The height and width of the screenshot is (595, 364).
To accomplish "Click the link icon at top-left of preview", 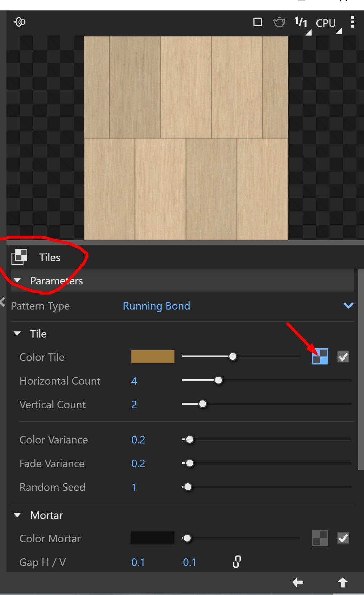I will pyautogui.click(x=19, y=22).
